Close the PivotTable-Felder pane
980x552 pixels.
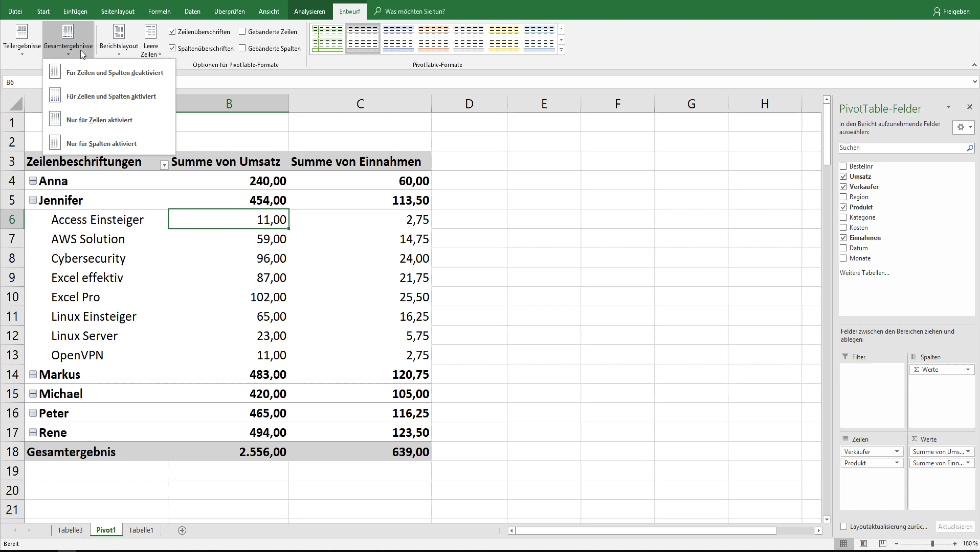point(969,107)
